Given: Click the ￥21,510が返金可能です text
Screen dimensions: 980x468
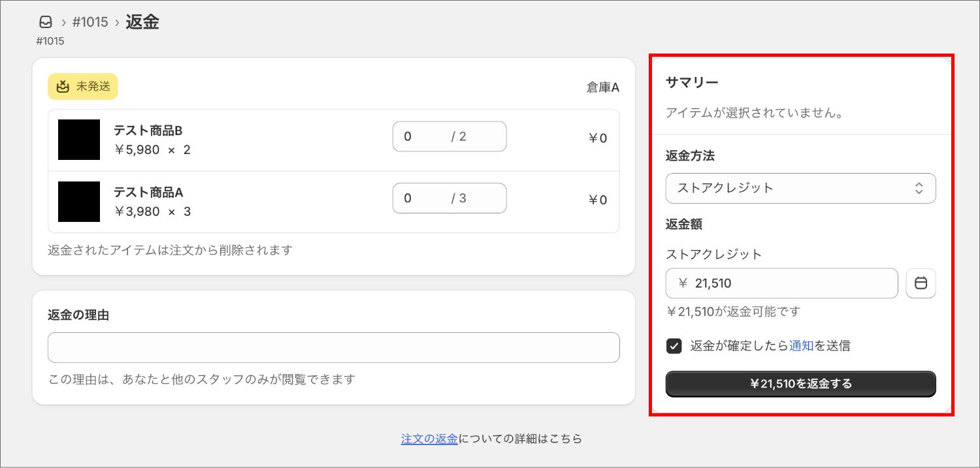Looking at the screenshot, I should pyautogui.click(x=733, y=311).
